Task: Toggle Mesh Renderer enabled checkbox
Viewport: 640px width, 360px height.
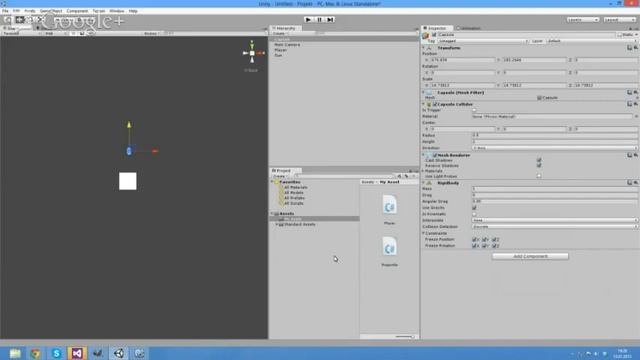Action: click(435, 156)
